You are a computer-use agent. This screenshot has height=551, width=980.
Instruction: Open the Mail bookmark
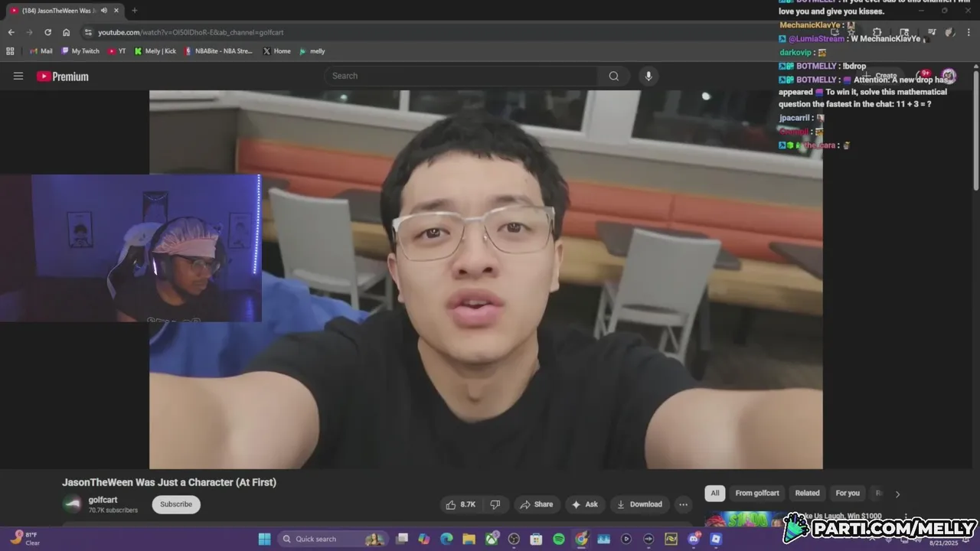41,51
